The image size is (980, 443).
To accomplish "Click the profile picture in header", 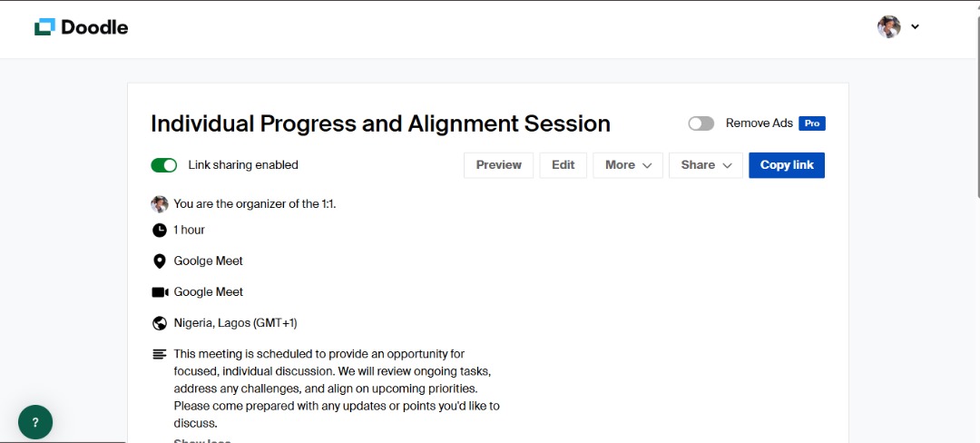I will pos(888,27).
